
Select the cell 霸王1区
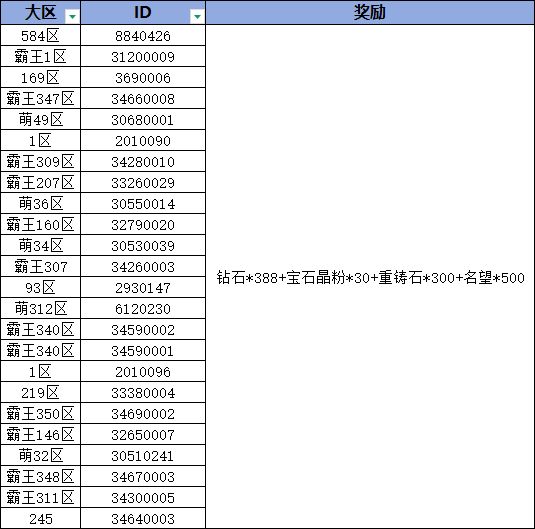[41, 56]
